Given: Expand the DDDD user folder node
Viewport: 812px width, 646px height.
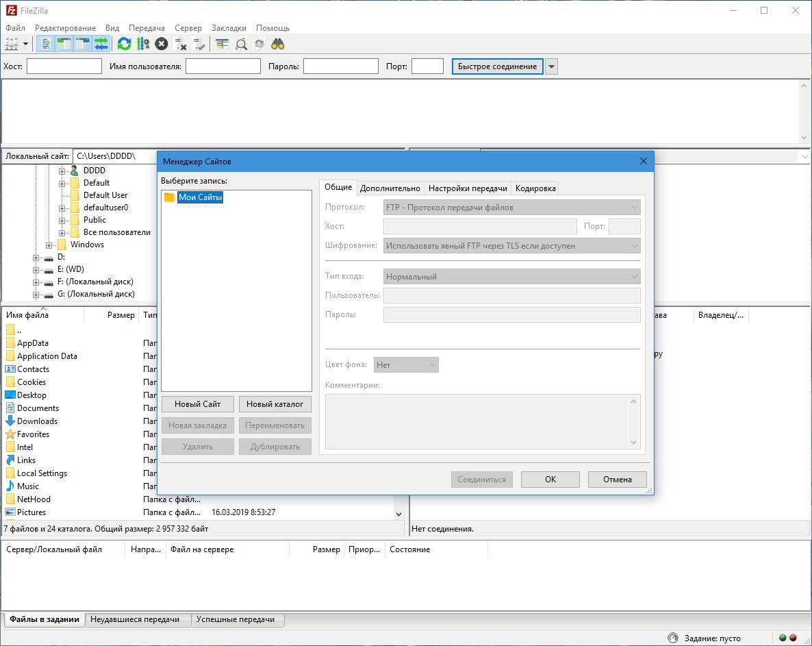Looking at the screenshot, I should click(62, 171).
